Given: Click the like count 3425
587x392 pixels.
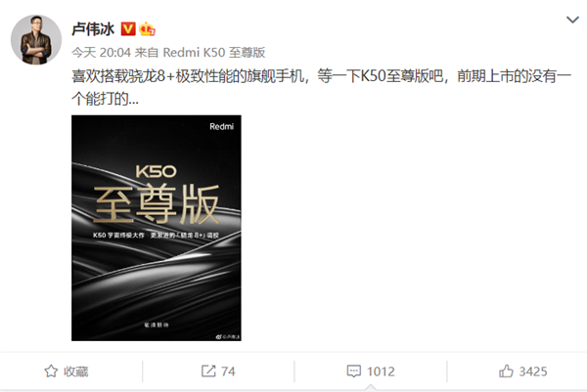Looking at the screenshot, I should coord(533,371).
